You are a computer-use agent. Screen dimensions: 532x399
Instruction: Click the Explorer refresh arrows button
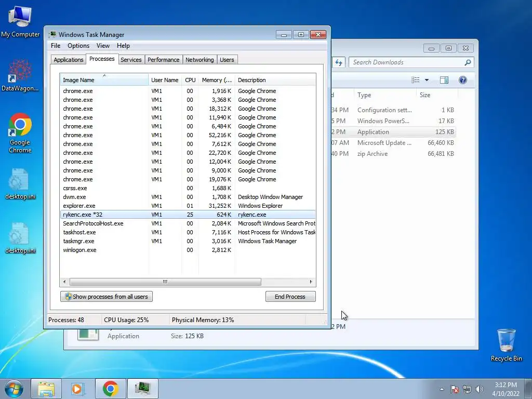[339, 62]
